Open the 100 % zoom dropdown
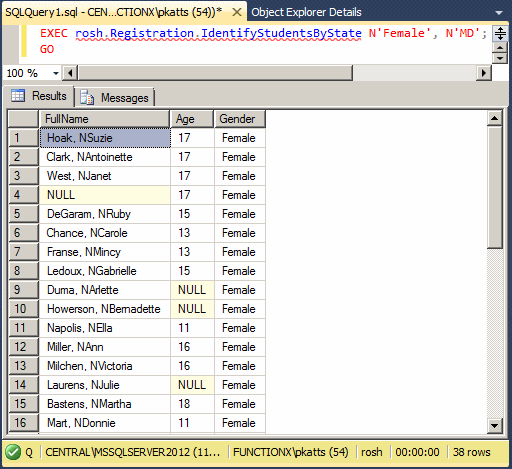The height and width of the screenshot is (469, 512). [x=56, y=73]
